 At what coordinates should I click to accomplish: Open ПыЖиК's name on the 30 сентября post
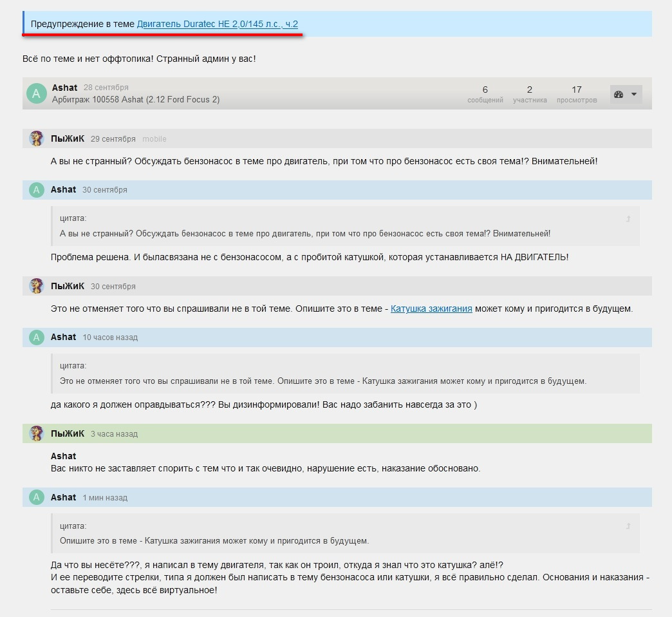point(68,286)
